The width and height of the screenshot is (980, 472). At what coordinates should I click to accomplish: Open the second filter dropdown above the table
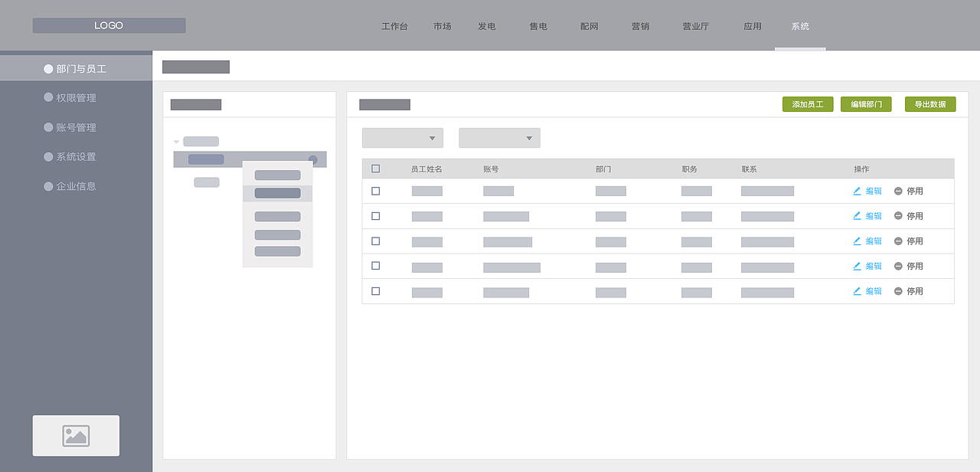tap(499, 138)
